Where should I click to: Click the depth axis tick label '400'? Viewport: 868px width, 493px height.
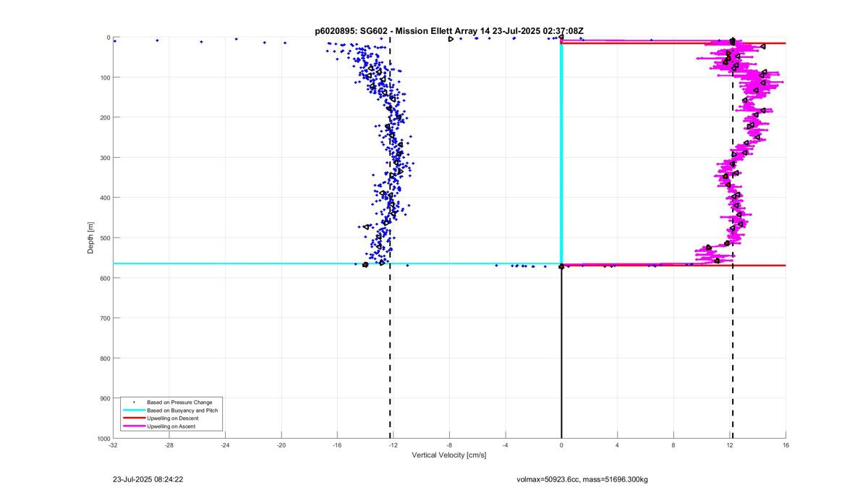tap(105, 198)
